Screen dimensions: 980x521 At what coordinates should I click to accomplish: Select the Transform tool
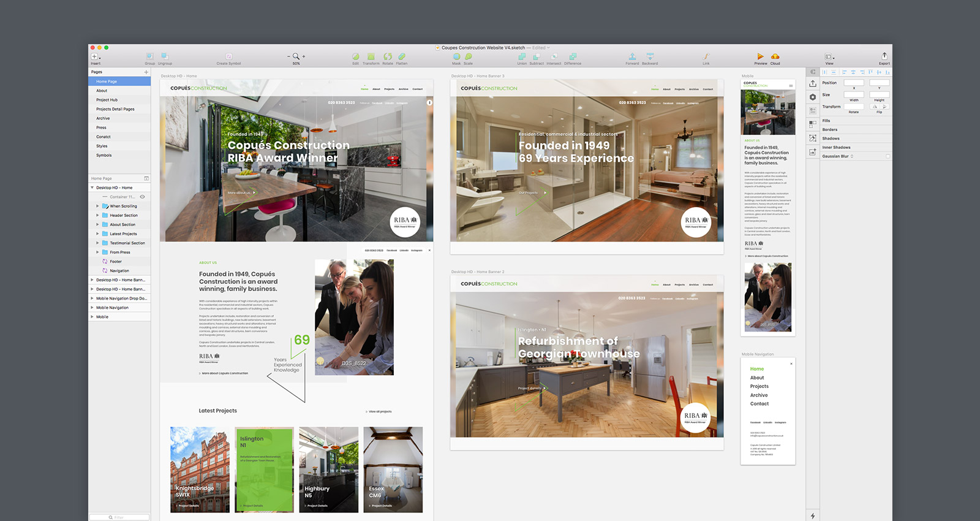[x=371, y=56]
